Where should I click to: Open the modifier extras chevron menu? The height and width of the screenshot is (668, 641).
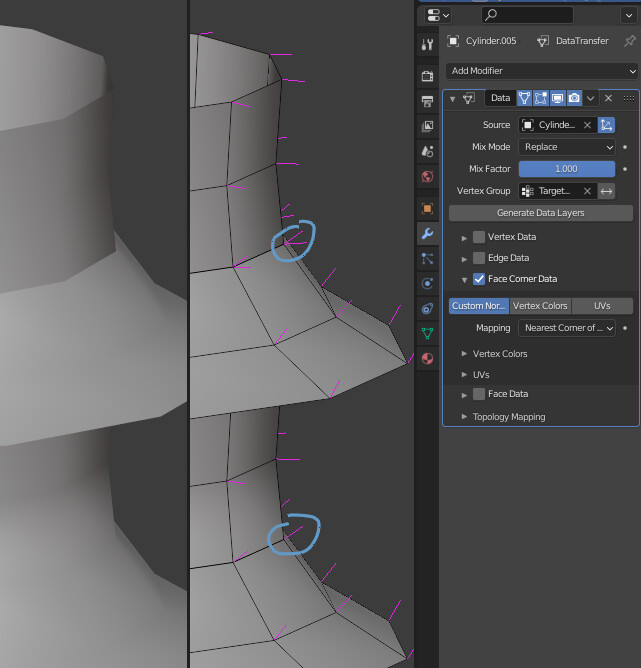coord(590,98)
